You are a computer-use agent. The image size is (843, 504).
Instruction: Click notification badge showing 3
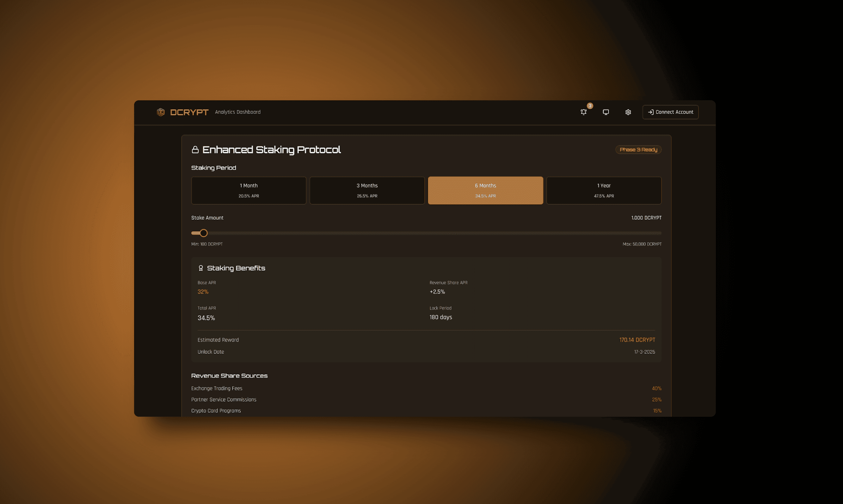(x=590, y=106)
